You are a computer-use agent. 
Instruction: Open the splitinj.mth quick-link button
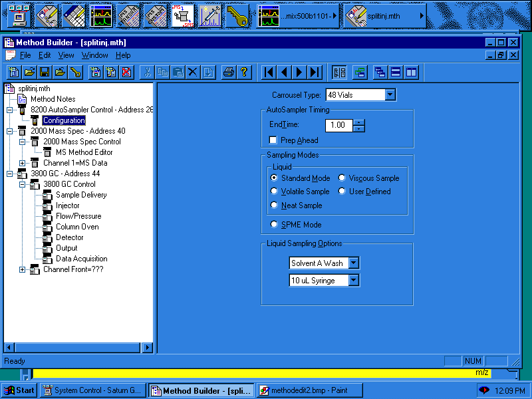[385, 16]
